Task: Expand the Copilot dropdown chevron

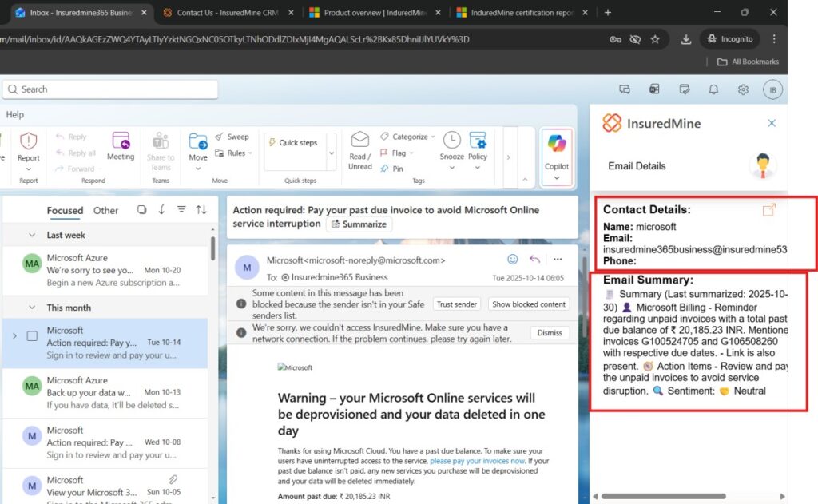Action: pyautogui.click(x=556, y=178)
